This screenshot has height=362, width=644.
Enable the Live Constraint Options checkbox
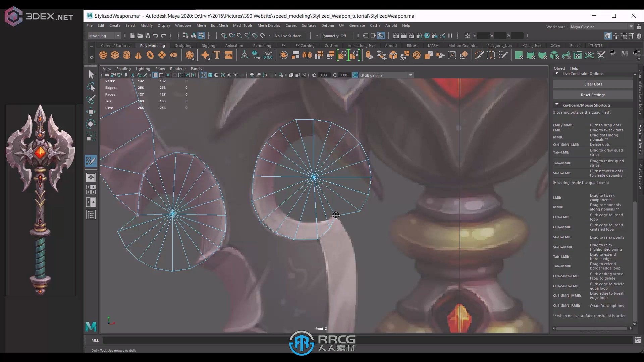557,73
